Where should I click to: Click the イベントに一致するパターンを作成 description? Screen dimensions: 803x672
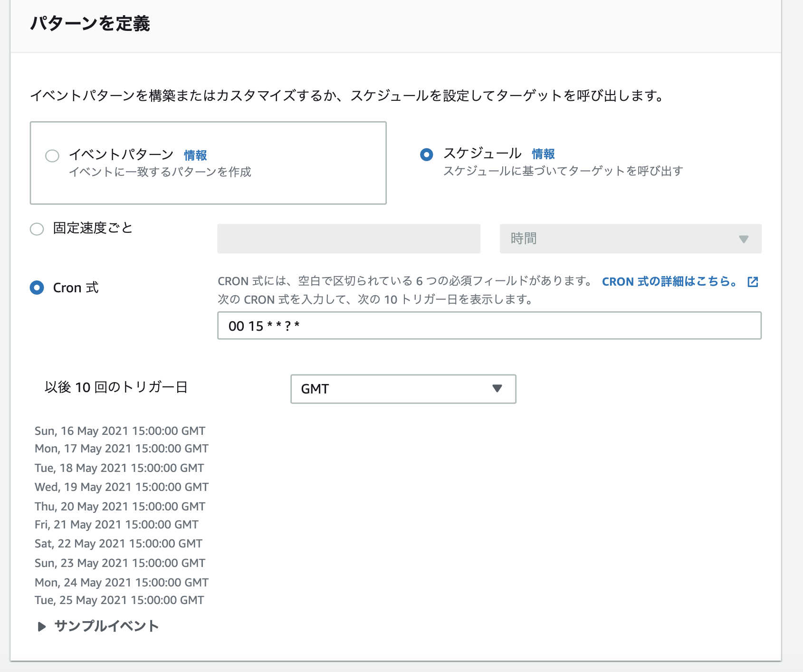click(x=160, y=172)
